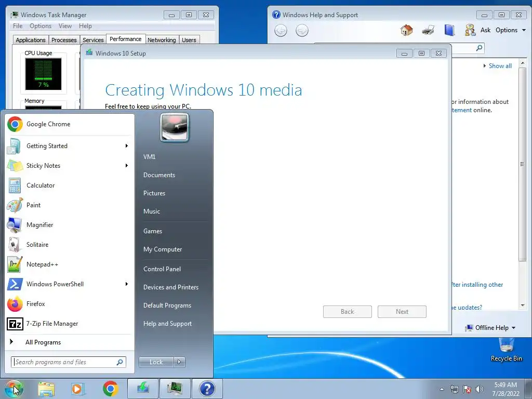The image size is (532, 399).
Task: Click the clock showing 5:49 AM
Action: (506, 389)
